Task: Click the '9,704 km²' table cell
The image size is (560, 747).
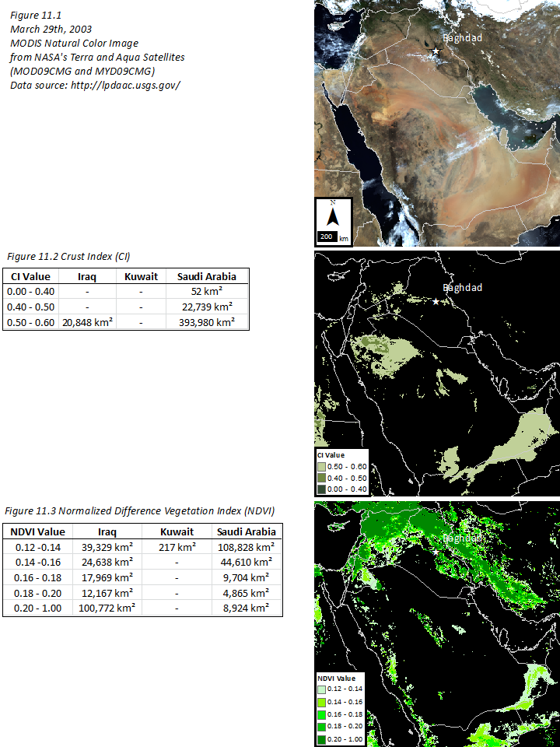Action: tap(247, 577)
